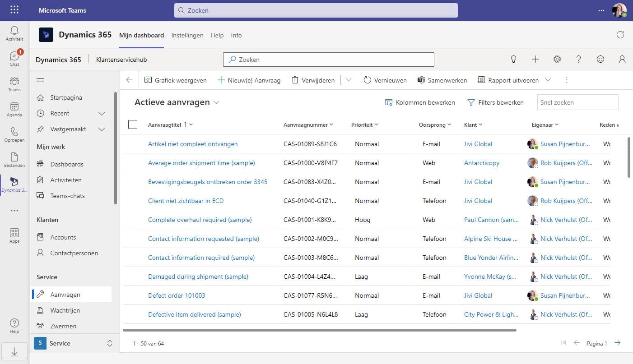Go to Teams in the left rail
This screenshot has height=364, width=633.
pos(14,83)
